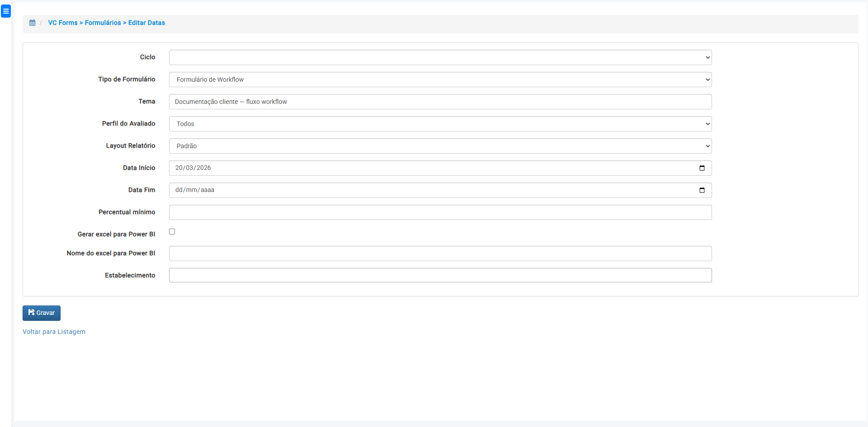Focus the Percentual mínimo input

tap(440, 212)
